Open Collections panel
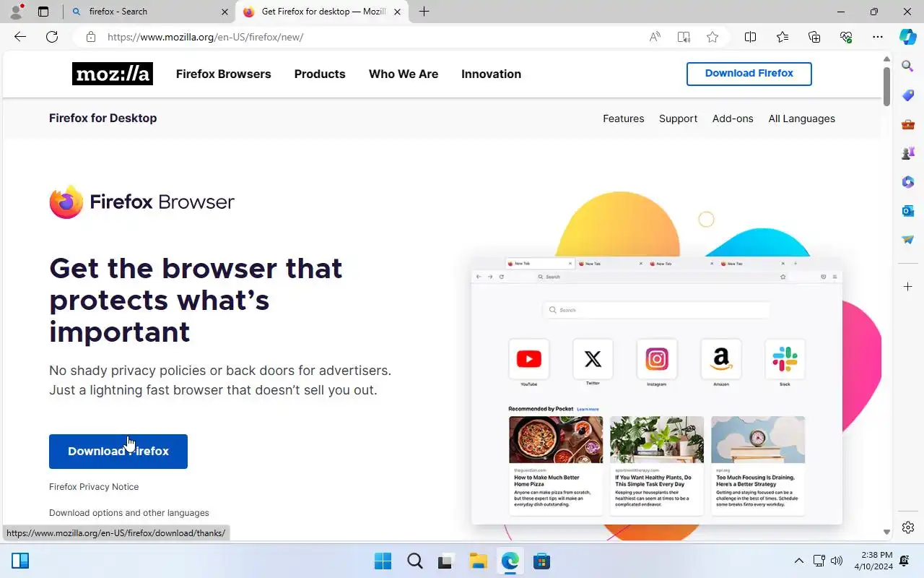 814,37
